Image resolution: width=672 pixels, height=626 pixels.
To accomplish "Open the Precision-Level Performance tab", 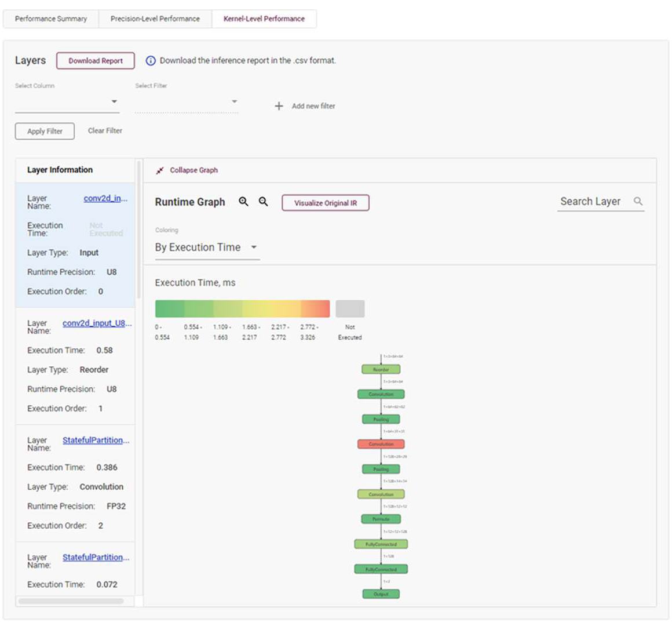I will click(155, 19).
